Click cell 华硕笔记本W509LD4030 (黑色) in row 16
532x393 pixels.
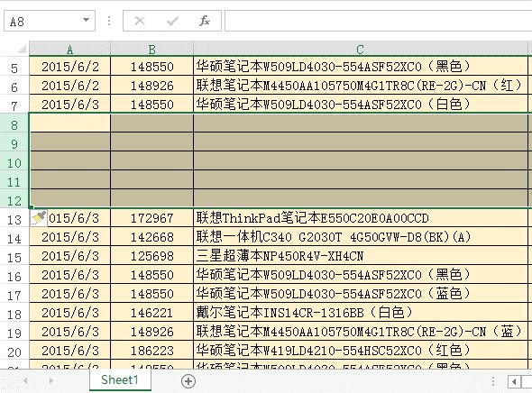coord(361,275)
